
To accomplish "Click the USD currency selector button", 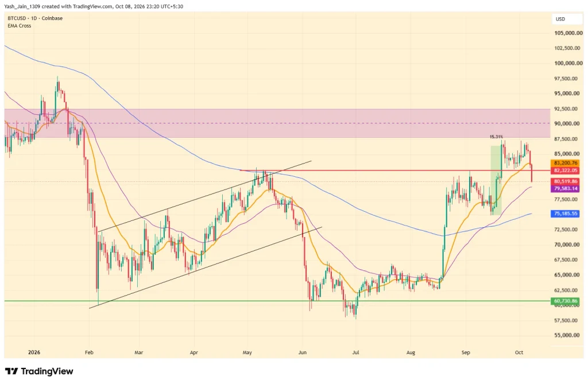I will 567,19.
